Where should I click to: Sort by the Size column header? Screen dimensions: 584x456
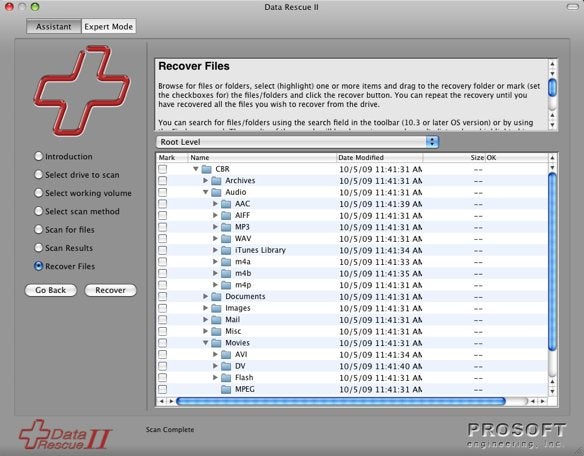point(454,158)
